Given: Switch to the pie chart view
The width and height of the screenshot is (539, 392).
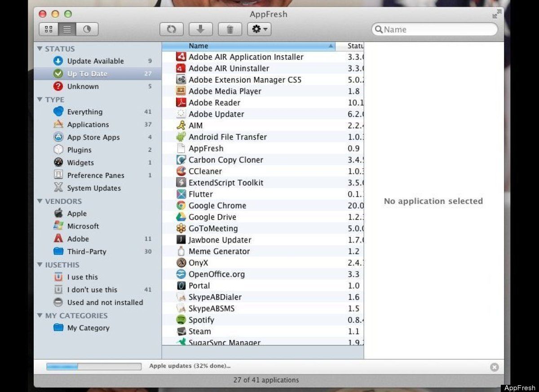Looking at the screenshot, I should [87, 30].
